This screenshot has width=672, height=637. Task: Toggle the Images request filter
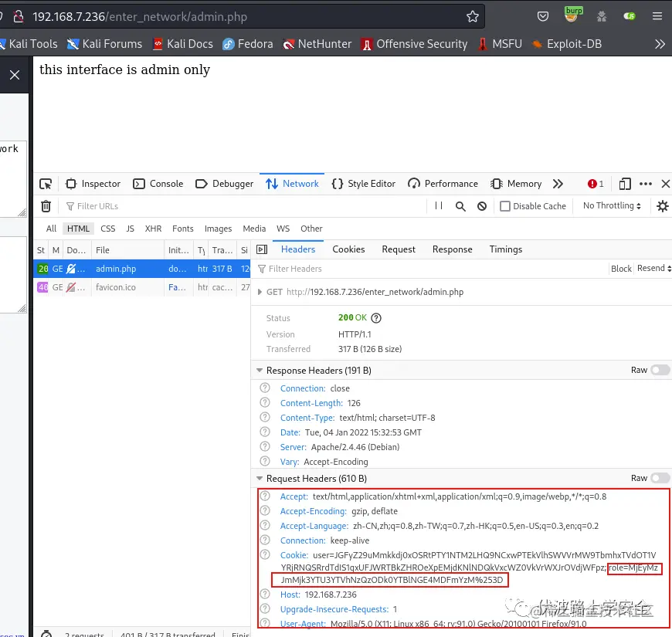click(x=218, y=229)
